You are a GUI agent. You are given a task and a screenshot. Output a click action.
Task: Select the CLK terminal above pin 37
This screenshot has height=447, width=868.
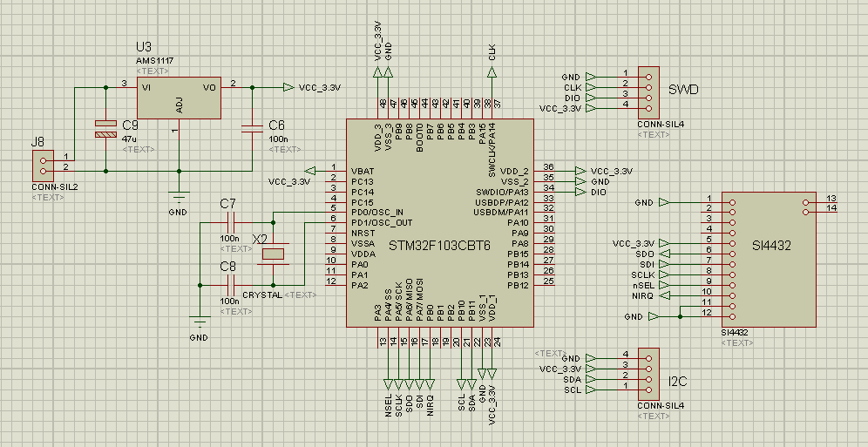[492, 75]
